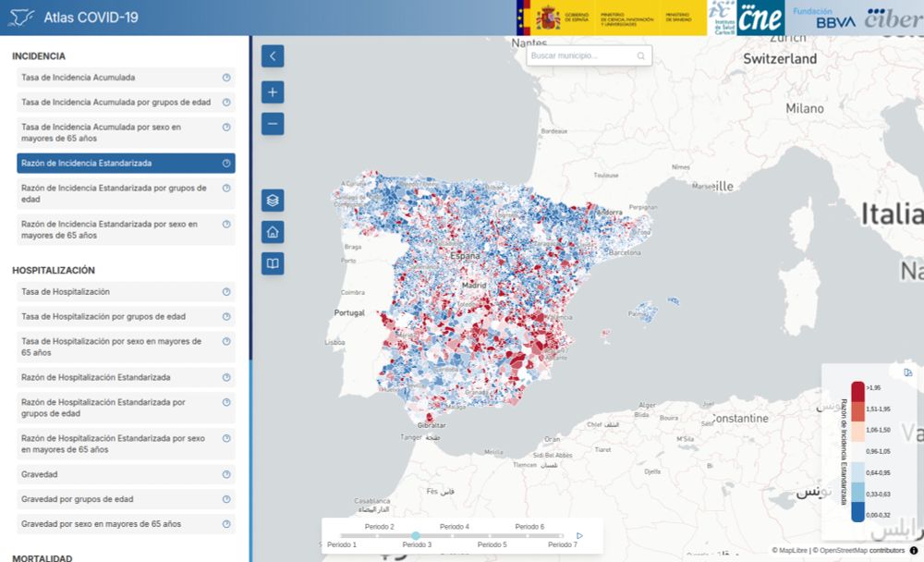
Task: Open info for Incidencia Acumulada por grupos de edad
Action: pos(226,102)
